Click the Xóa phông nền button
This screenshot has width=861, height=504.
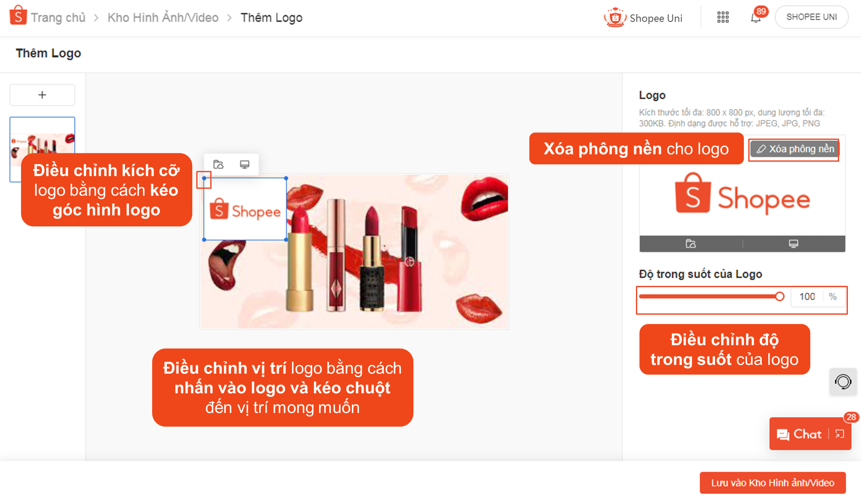coord(795,149)
